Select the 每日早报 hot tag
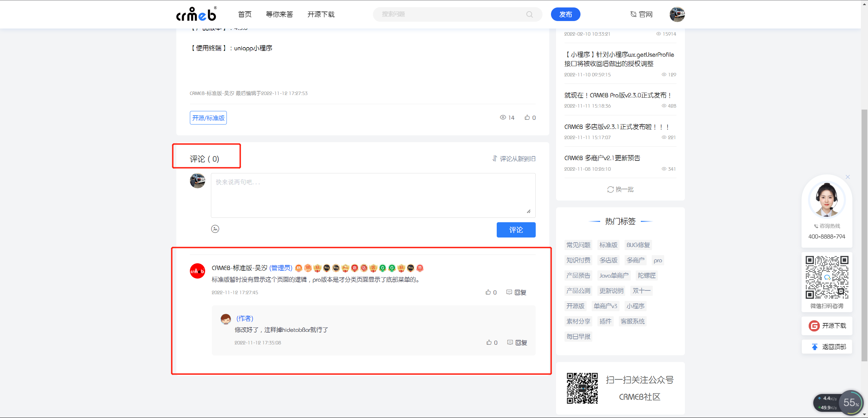This screenshot has width=868, height=418. point(578,337)
